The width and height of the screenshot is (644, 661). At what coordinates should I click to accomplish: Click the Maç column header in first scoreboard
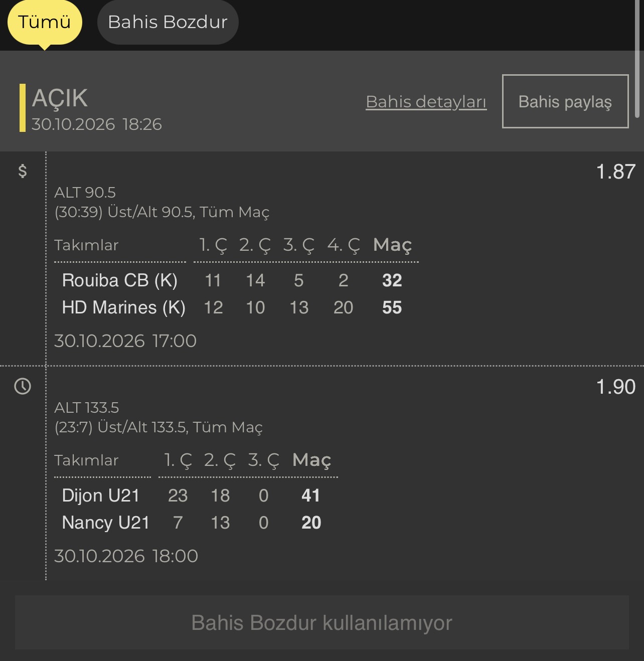coord(392,245)
